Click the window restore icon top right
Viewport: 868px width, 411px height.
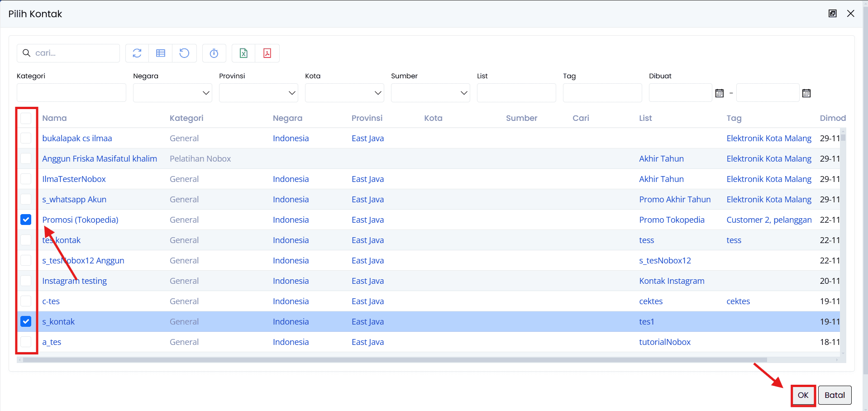(832, 13)
